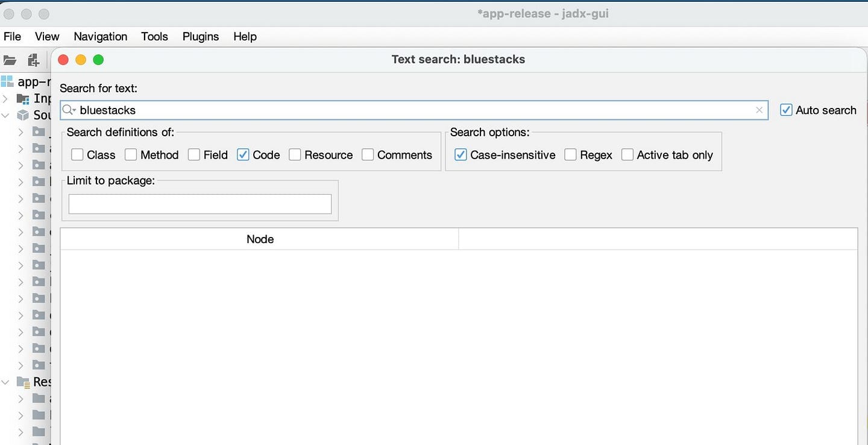868x445 pixels.
Task: Click the Source code package icon
Action: click(23, 115)
